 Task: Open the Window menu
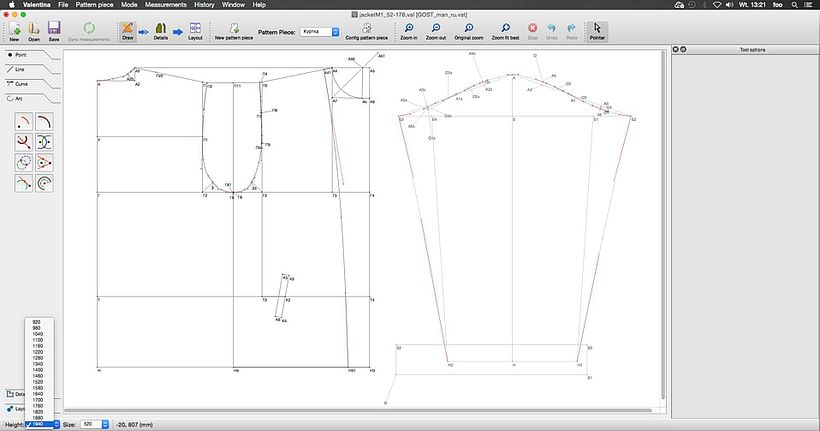[x=233, y=5]
